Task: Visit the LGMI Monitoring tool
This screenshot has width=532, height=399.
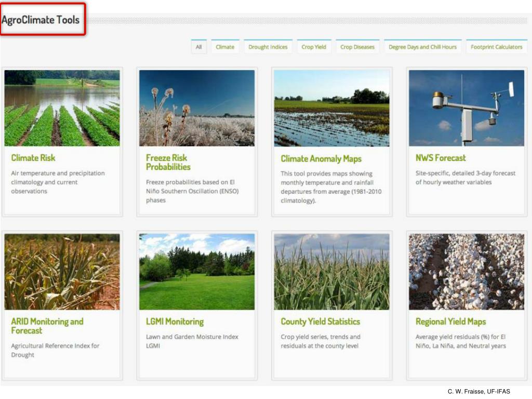Action: (175, 321)
